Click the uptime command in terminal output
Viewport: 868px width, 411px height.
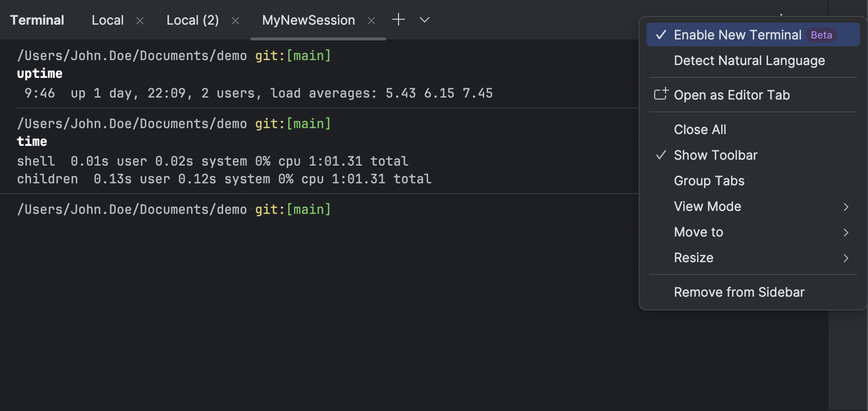coord(40,74)
